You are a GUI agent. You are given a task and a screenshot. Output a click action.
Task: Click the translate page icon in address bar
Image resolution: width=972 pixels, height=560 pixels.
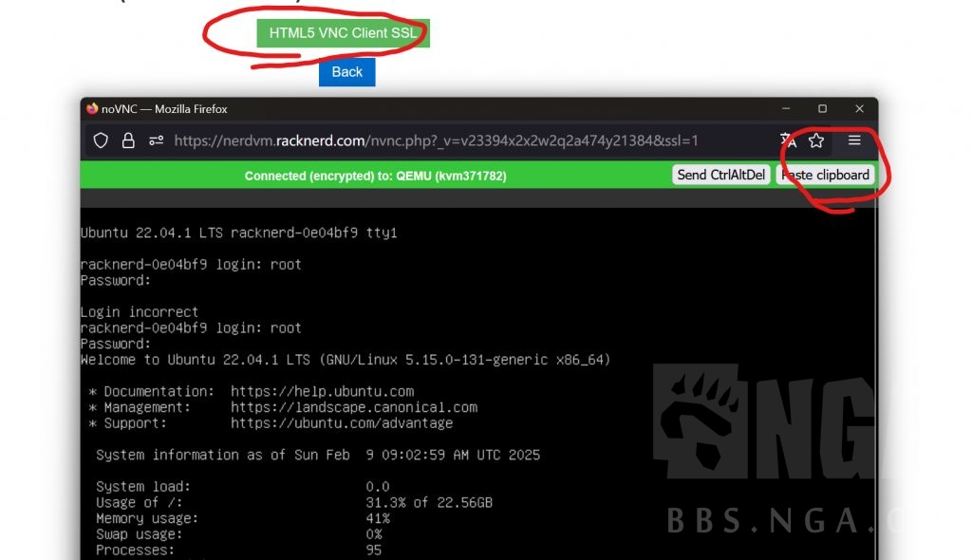(788, 140)
